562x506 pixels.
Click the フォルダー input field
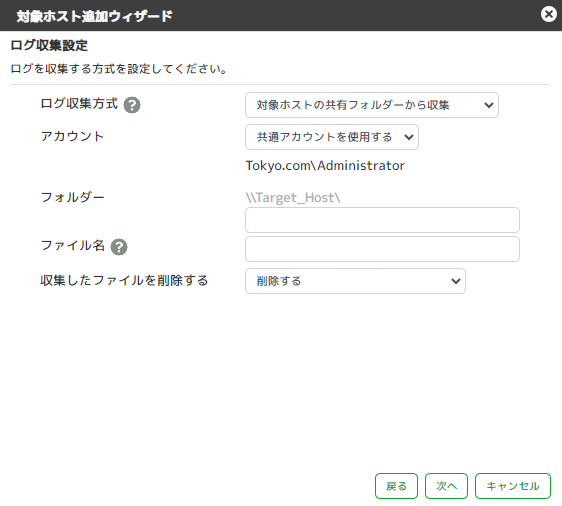point(382,220)
